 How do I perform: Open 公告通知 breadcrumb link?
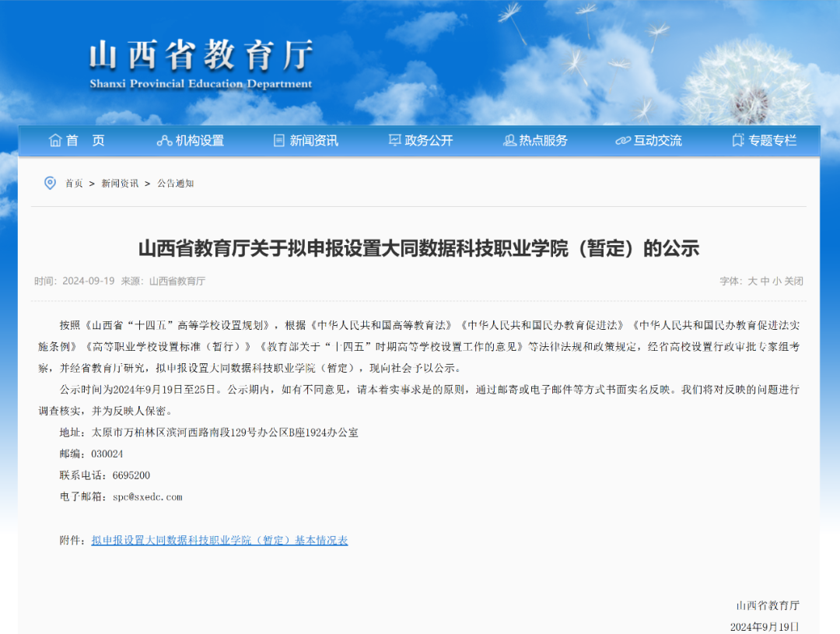coord(175,184)
